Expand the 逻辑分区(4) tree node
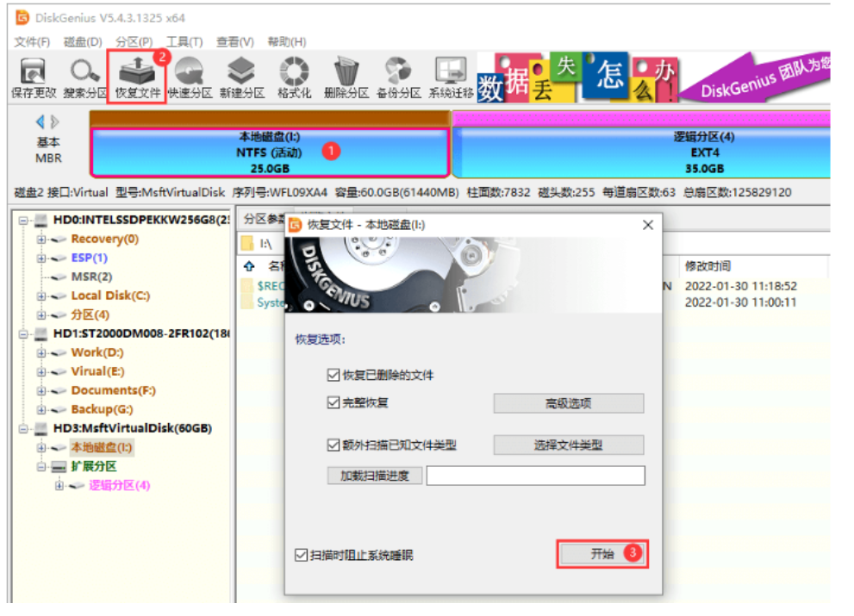The height and width of the screenshot is (616, 854). pos(59,486)
